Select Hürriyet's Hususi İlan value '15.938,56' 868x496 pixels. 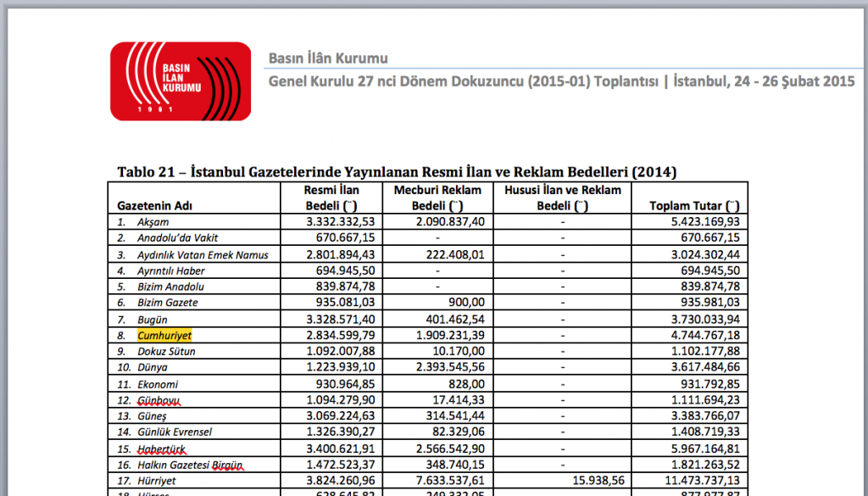coord(598,481)
